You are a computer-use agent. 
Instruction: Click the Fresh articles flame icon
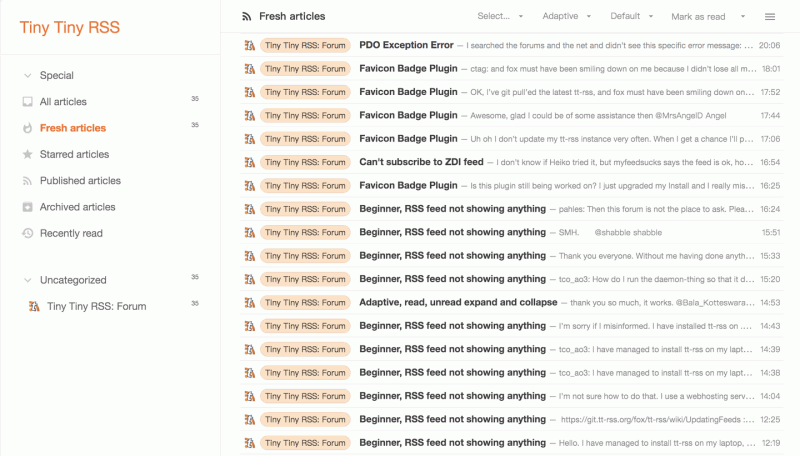[x=28, y=128]
